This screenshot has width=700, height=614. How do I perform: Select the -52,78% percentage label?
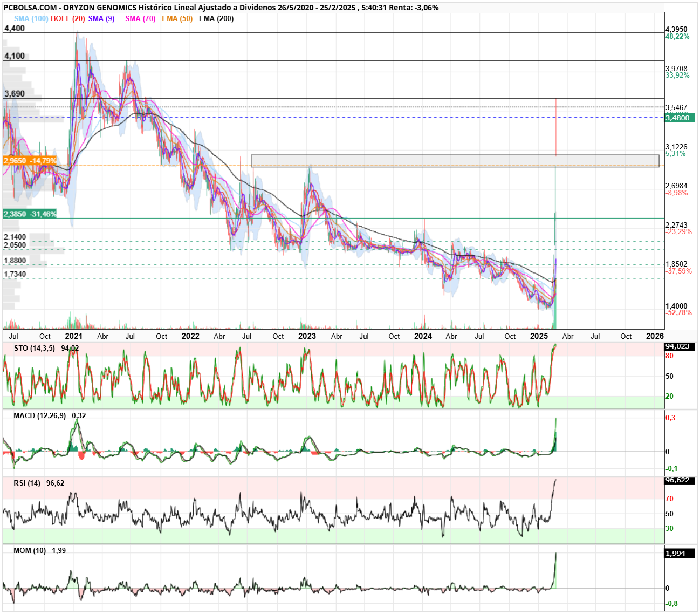tap(678, 312)
